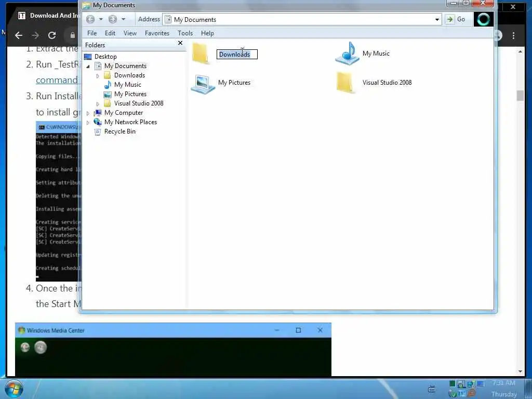Select My Computer in the Folders tree
This screenshot has height=399, width=532.
point(124,113)
